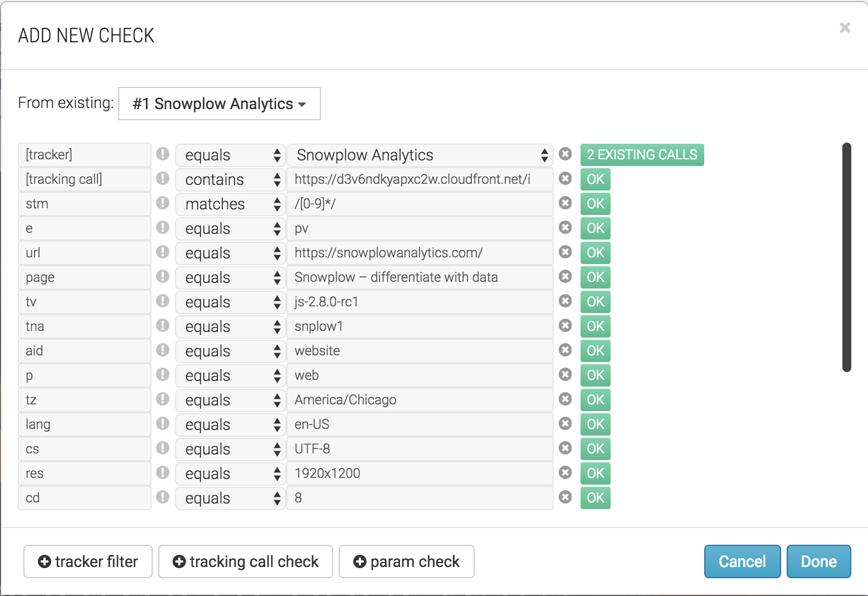
Task: Delete the cs check row
Action: tap(565, 448)
